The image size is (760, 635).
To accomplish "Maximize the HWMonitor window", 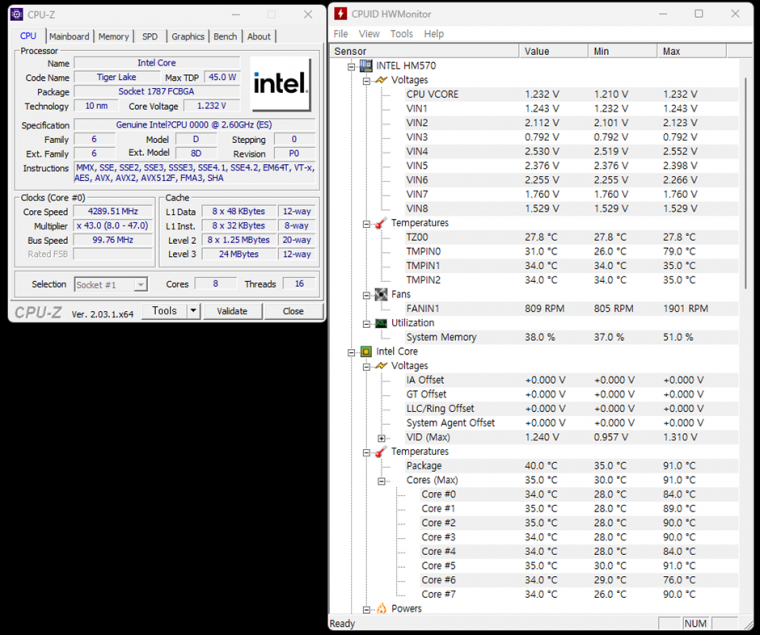I will point(699,14).
